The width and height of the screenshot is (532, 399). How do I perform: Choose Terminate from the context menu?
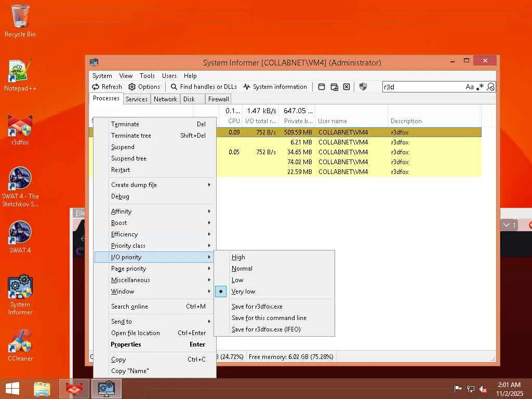tap(155, 124)
